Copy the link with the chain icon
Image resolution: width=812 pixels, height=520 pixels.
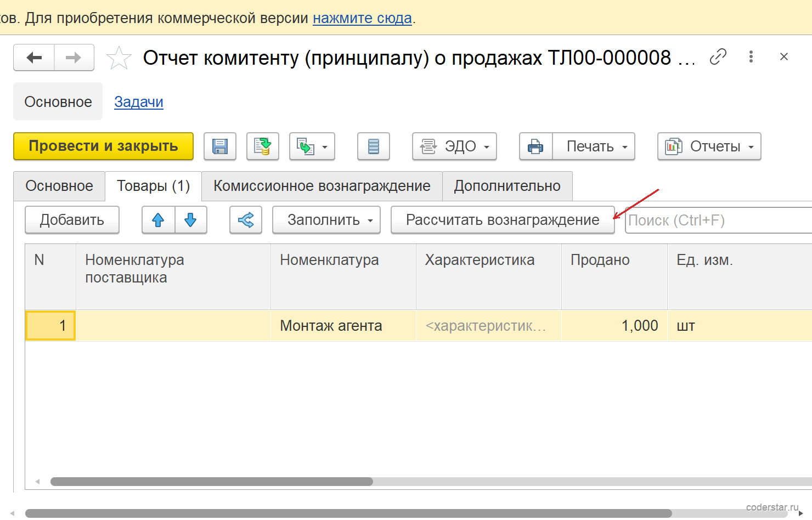point(718,56)
